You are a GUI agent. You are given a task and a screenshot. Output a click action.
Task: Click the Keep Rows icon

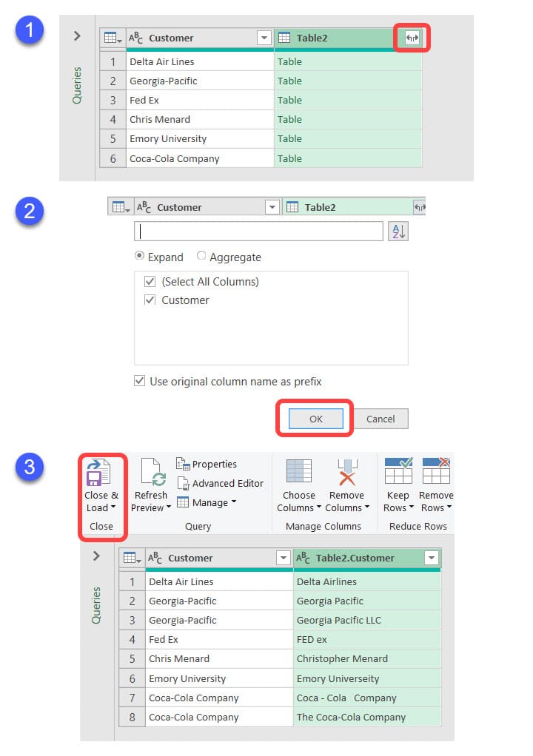pos(398,471)
